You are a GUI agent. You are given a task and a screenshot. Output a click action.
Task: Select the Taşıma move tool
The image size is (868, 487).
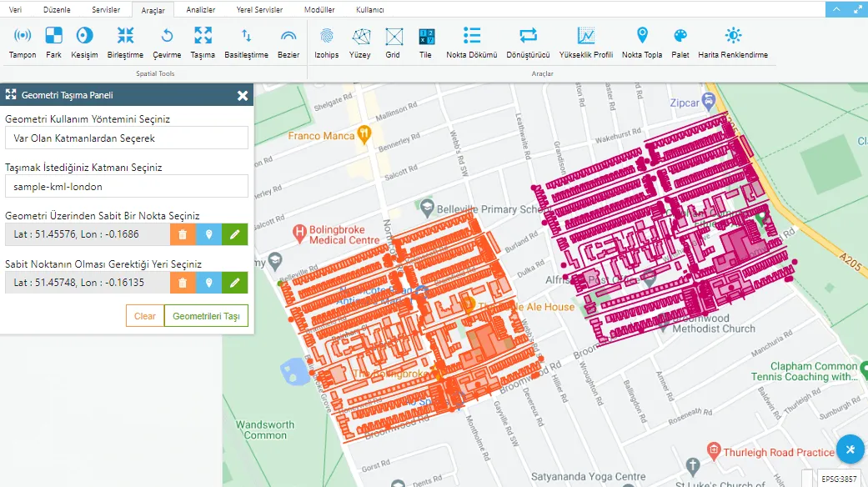pos(203,43)
